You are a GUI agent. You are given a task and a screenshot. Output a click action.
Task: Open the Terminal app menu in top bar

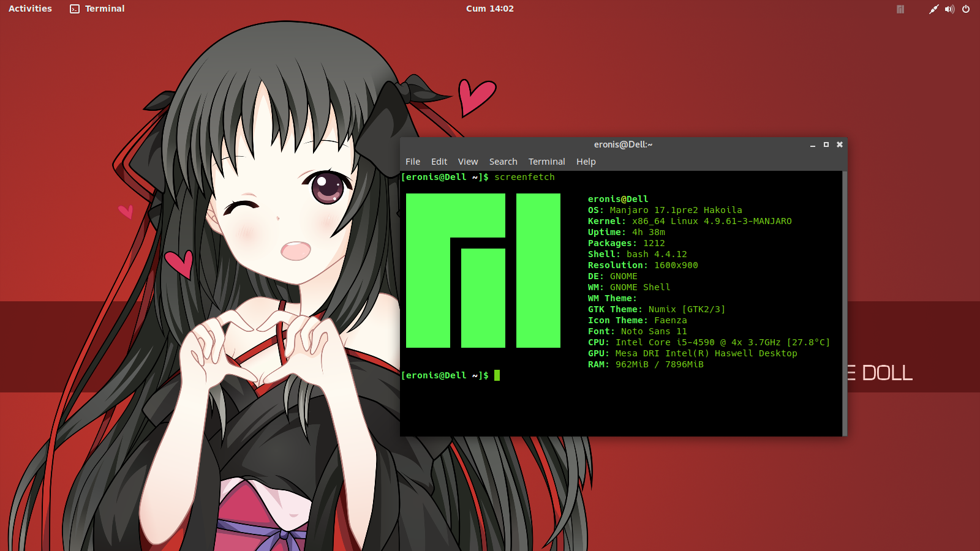97,9
